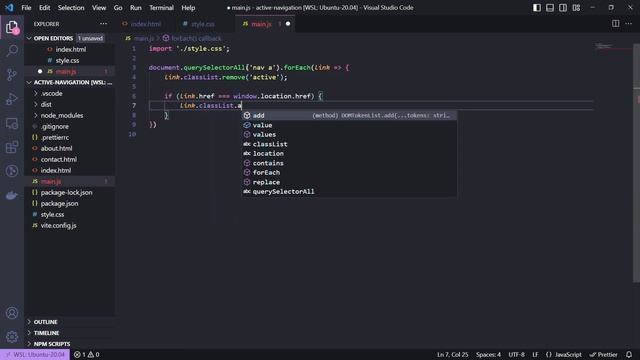640x360 pixels.
Task: Open the Docker view in activity bar
Action: (x=12, y=195)
